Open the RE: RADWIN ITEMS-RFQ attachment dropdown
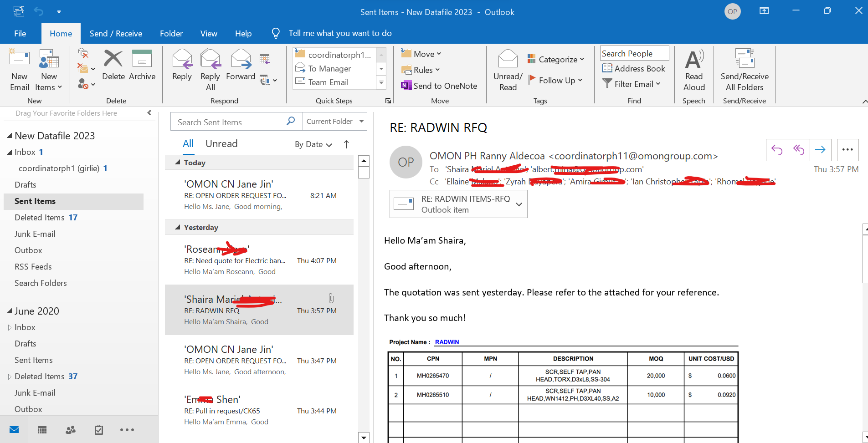 (519, 204)
